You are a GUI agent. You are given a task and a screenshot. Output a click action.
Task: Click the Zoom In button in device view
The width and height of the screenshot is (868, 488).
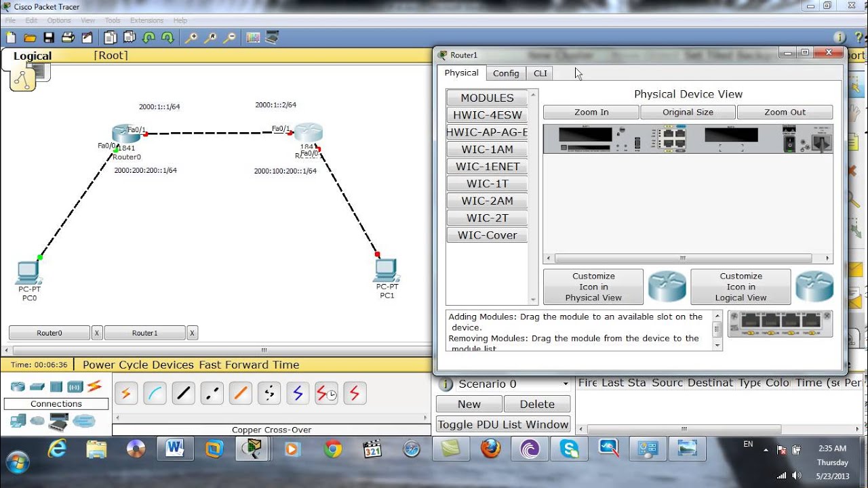(x=591, y=113)
